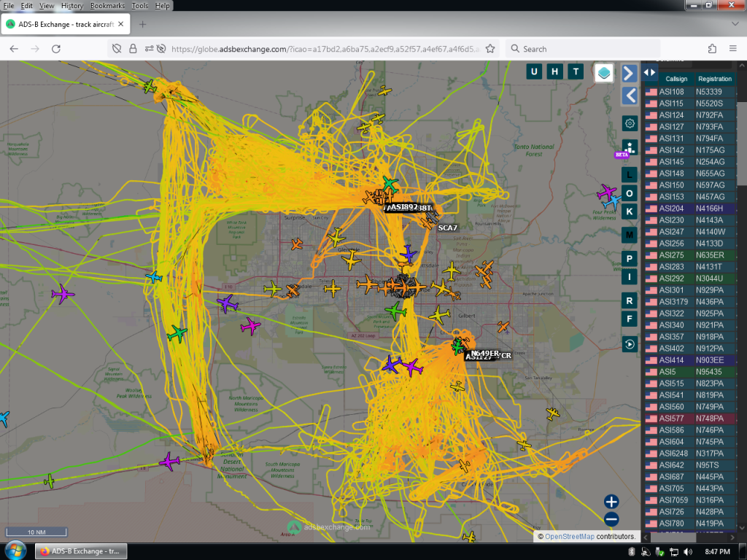Click the browser Search box
747x560 pixels.
[x=583, y=49]
